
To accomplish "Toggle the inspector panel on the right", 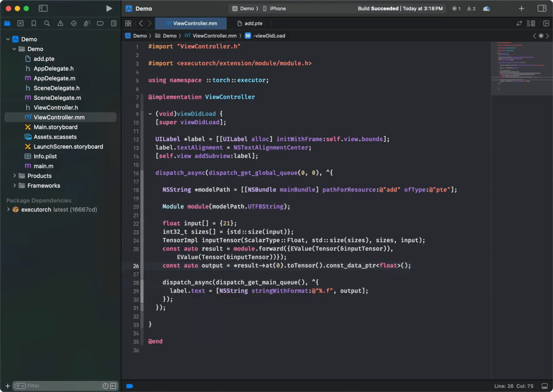I will (x=542, y=8).
